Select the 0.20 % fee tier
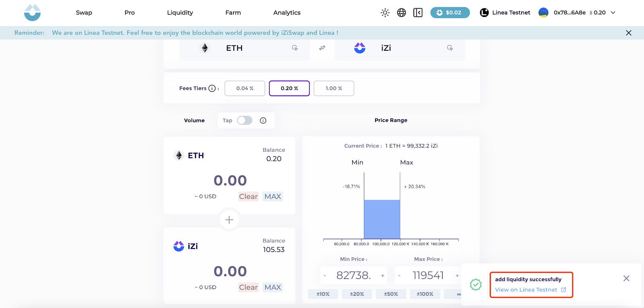The width and height of the screenshot is (644, 308). tap(289, 88)
